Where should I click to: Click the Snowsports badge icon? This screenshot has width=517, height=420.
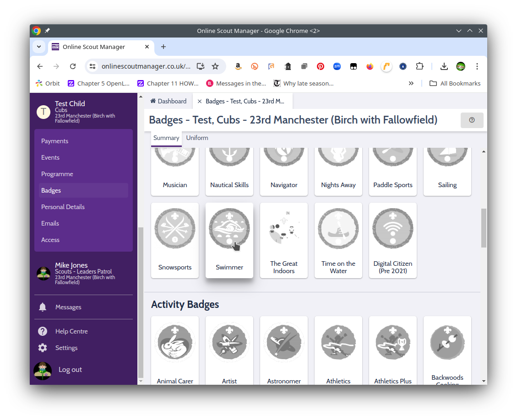pos(175,229)
